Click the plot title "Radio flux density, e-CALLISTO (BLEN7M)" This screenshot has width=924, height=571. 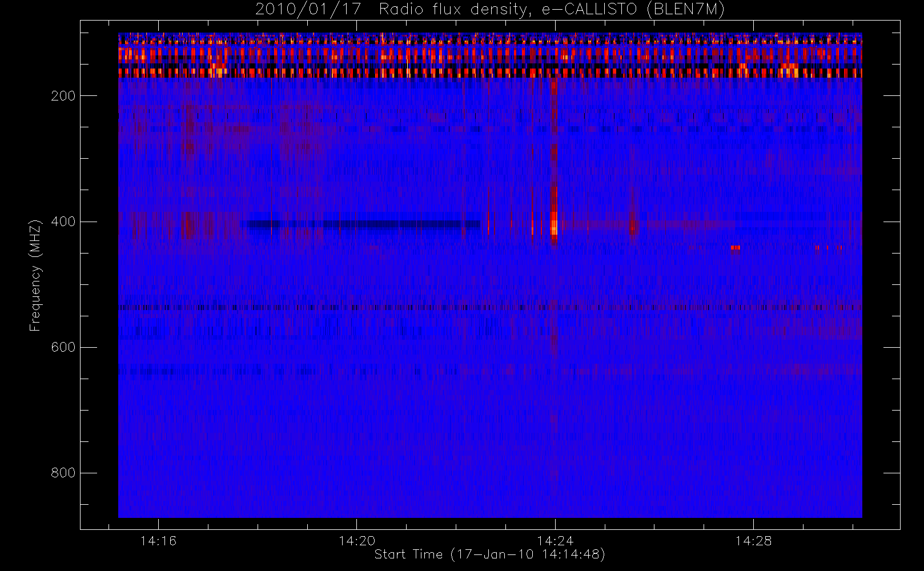pos(552,10)
